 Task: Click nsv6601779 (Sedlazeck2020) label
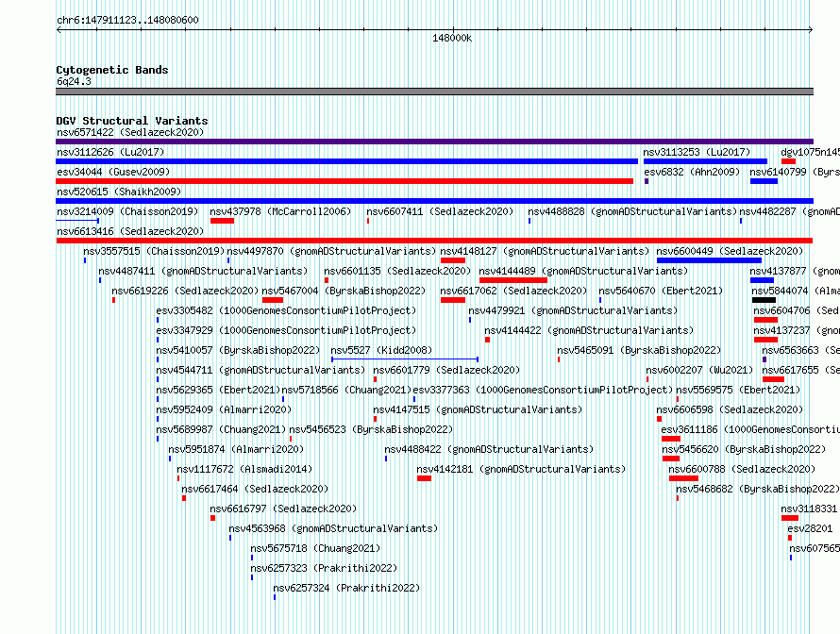click(x=446, y=370)
